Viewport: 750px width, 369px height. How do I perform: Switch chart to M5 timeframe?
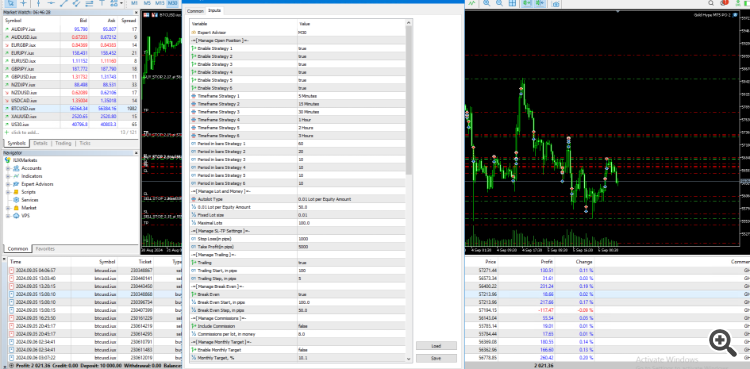(147, 3)
